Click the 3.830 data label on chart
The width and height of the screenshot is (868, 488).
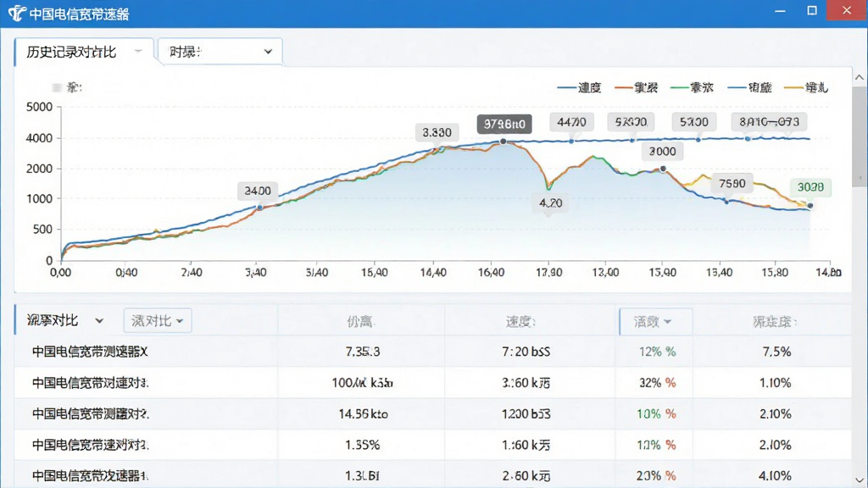coord(437,132)
